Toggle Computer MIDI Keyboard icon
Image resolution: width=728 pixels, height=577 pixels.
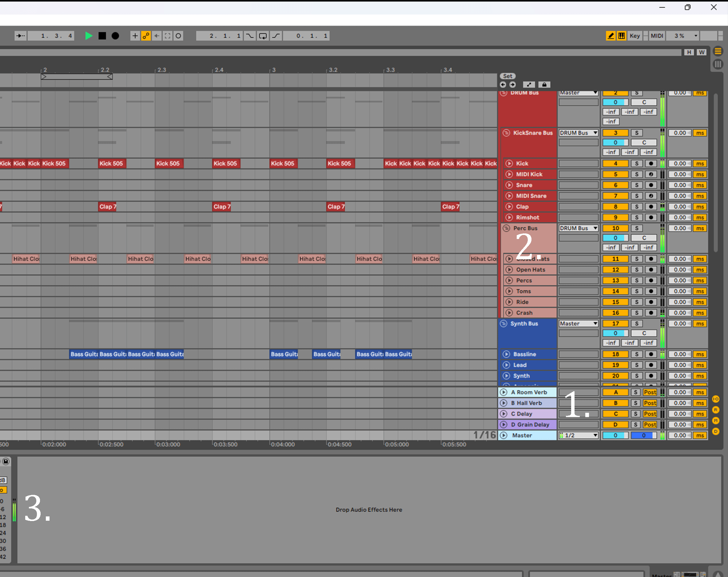[621, 36]
